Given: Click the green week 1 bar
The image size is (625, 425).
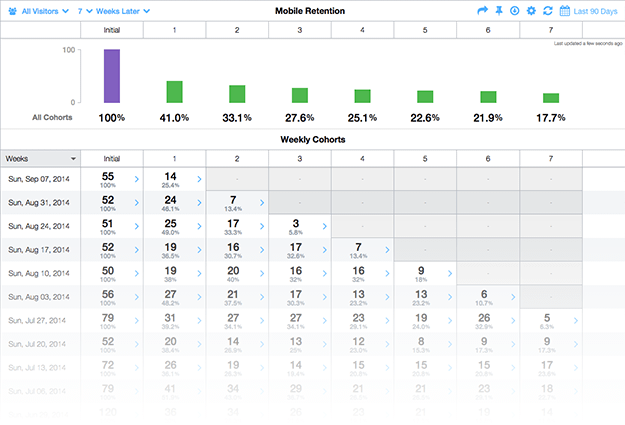Looking at the screenshot, I should point(174,91).
